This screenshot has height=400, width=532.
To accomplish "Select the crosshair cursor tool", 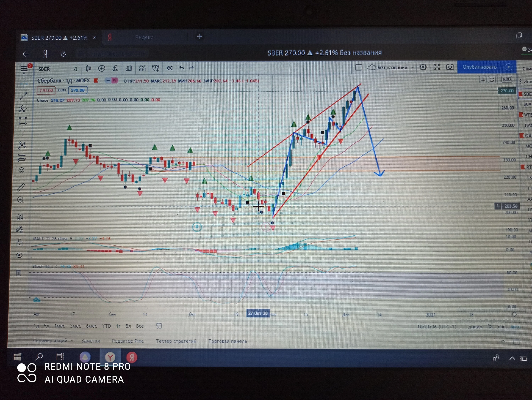I will click(x=24, y=84).
